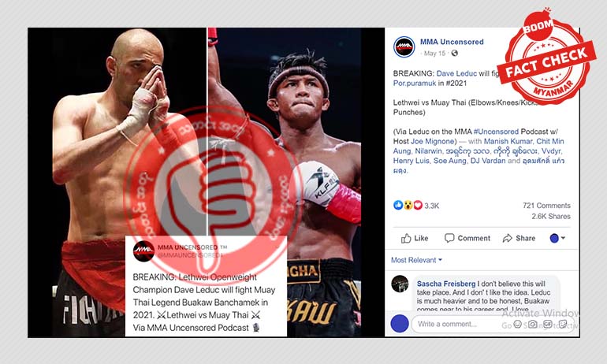Image resolution: width=607 pixels, height=364 pixels.
Task: Click the public globe privacy icon
Action: click(455, 54)
